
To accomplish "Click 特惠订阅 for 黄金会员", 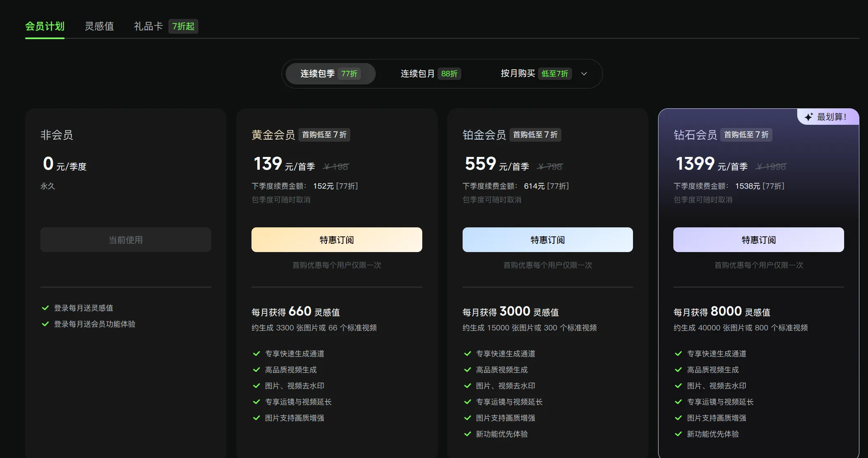I will [x=337, y=240].
